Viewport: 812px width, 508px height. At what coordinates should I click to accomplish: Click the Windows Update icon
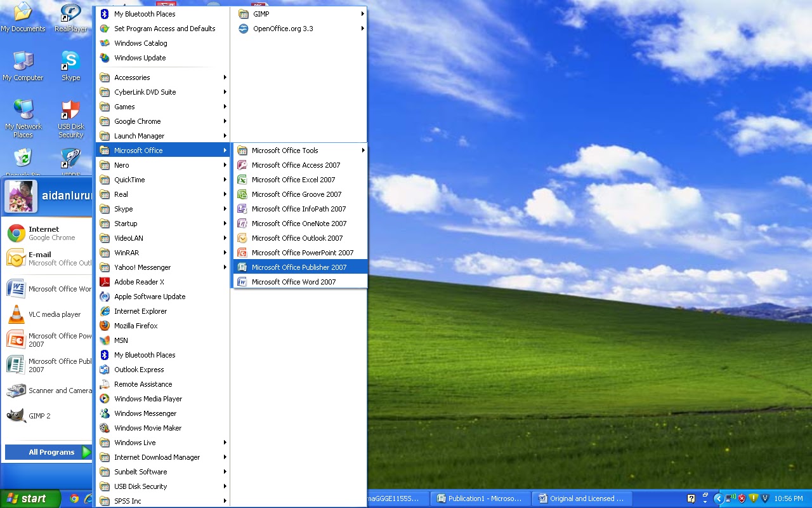[x=105, y=58]
